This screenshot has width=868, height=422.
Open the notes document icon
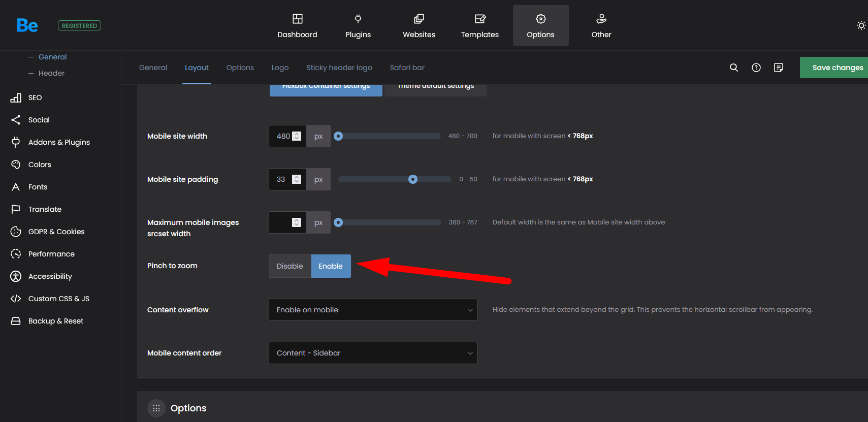click(x=779, y=68)
